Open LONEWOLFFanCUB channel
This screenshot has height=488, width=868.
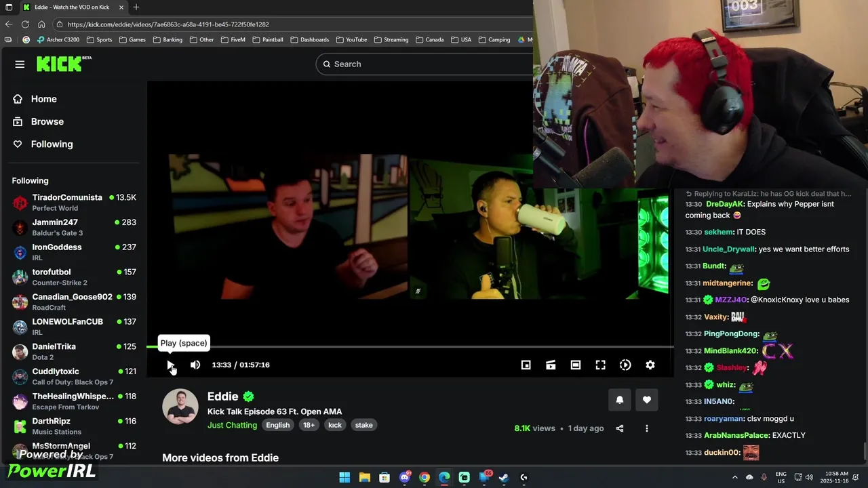(74, 327)
